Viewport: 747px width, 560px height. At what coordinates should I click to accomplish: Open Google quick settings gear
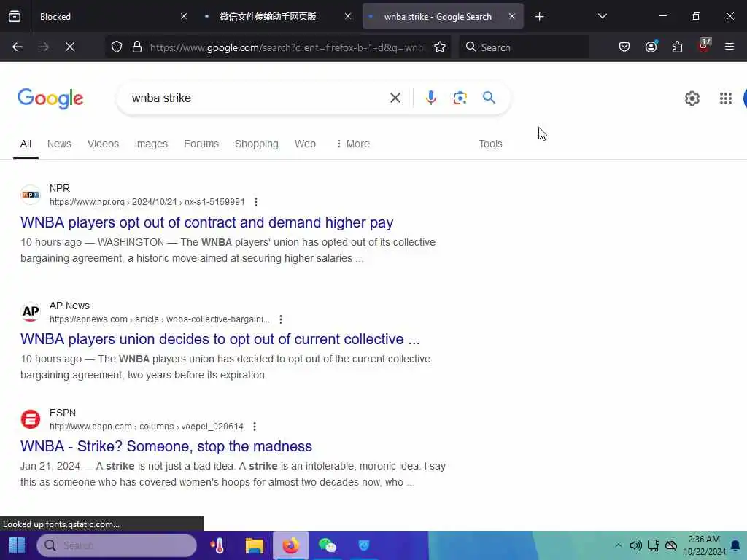[x=692, y=98]
